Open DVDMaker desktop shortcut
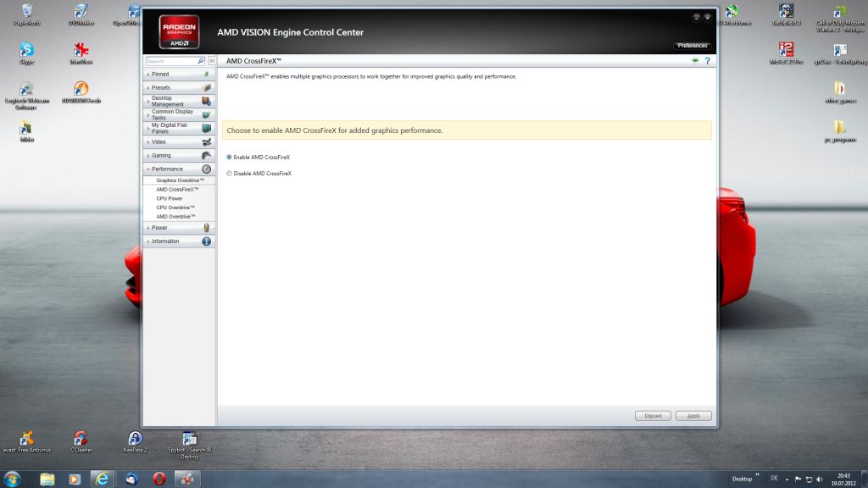Image resolution: width=868 pixels, height=488 pixels. coord(81,15)
